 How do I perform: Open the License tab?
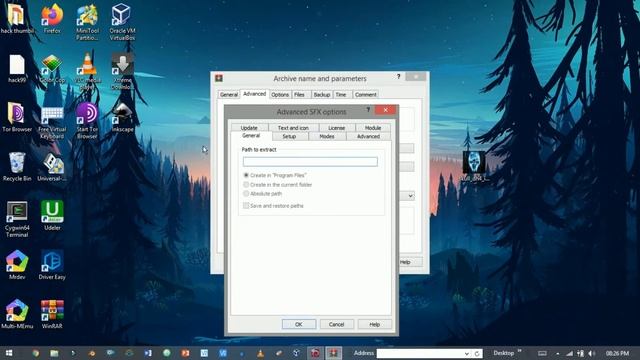pyautogui.click(x=337, y=128)
